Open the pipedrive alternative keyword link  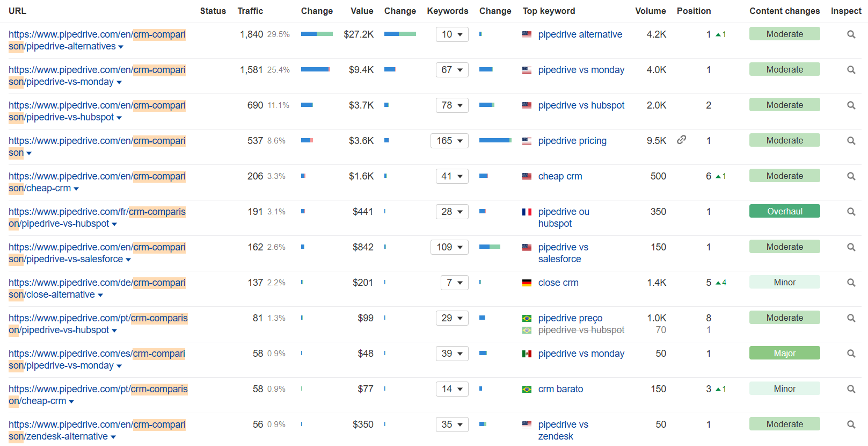(x=580, y=34)
